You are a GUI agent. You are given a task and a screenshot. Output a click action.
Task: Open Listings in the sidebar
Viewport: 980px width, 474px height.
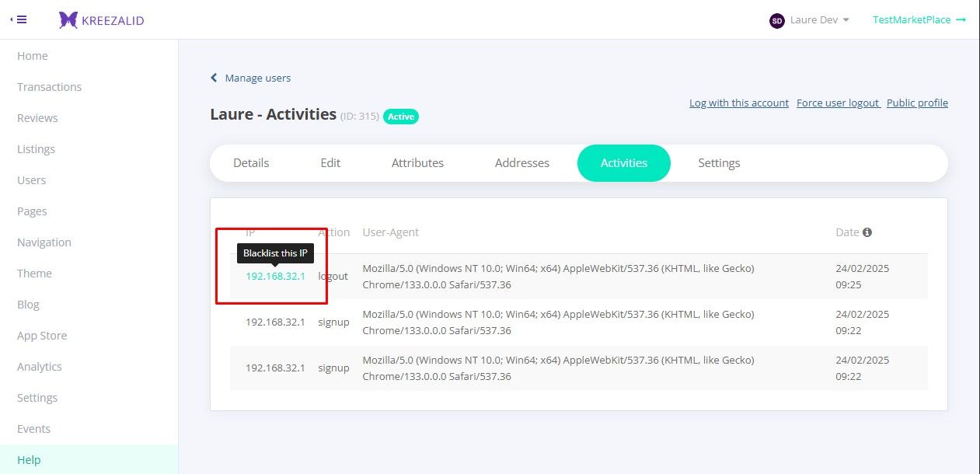point(36,149)
